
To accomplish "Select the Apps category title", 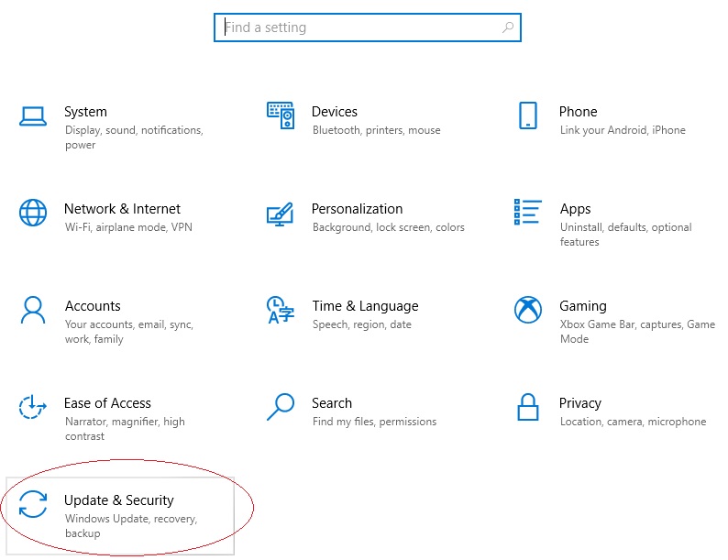I will (575, 209).
